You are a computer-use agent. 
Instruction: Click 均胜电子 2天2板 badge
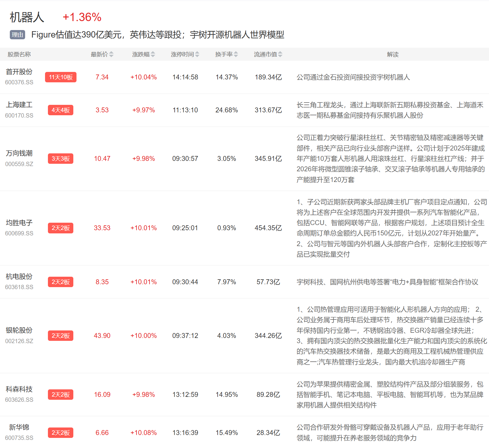point(61,228)
